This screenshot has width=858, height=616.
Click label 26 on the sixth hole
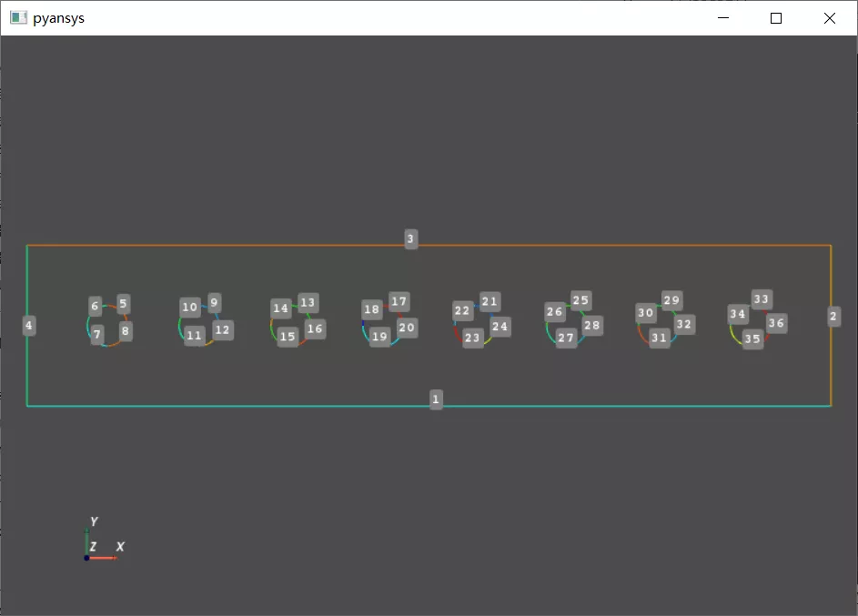[x=555, y=312]
